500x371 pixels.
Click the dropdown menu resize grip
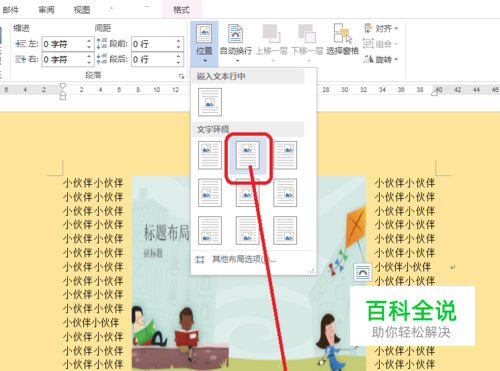click(312, 271)
